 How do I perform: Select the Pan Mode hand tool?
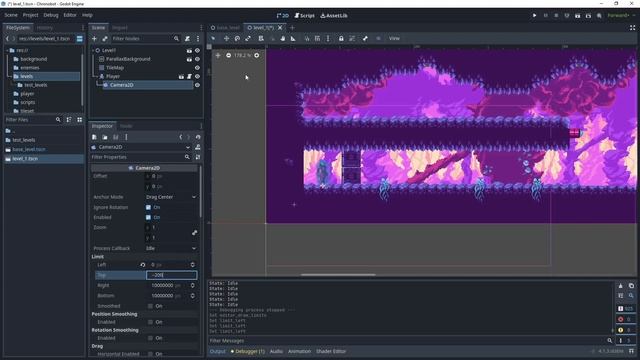[282, 38]
